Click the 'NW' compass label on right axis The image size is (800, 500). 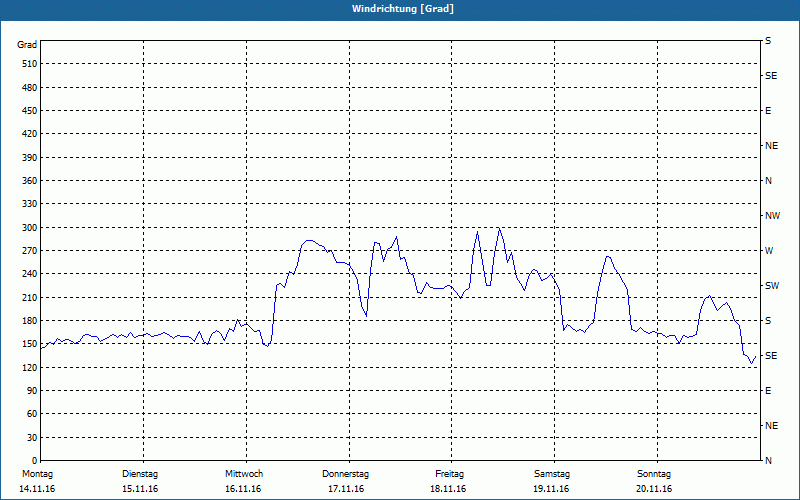tap(772, 216)
